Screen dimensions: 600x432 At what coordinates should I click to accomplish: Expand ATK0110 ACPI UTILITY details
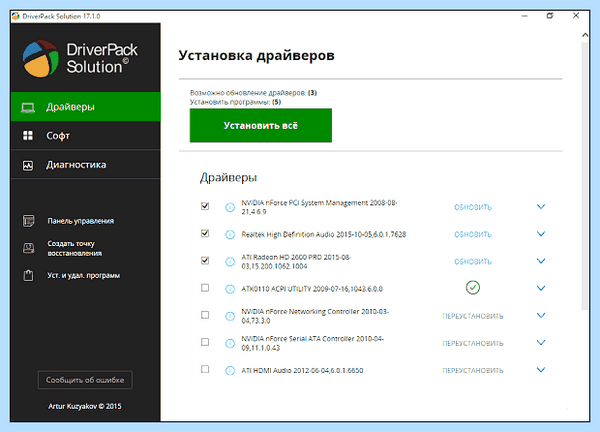click(x=541, y=288)
